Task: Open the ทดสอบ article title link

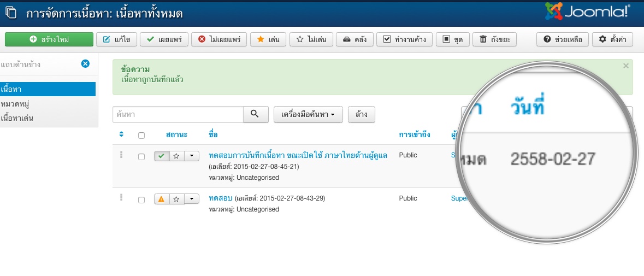Action: click(x=221, y=198)
